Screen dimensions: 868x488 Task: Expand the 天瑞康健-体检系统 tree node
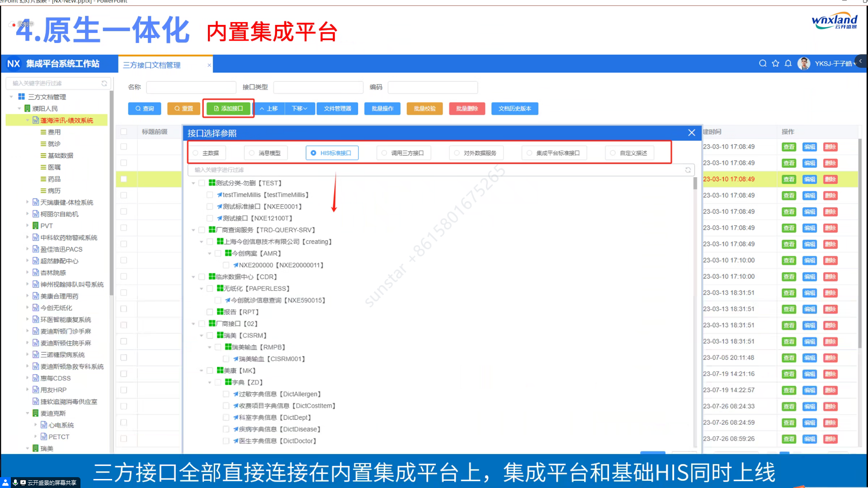(x=27, y=202)
